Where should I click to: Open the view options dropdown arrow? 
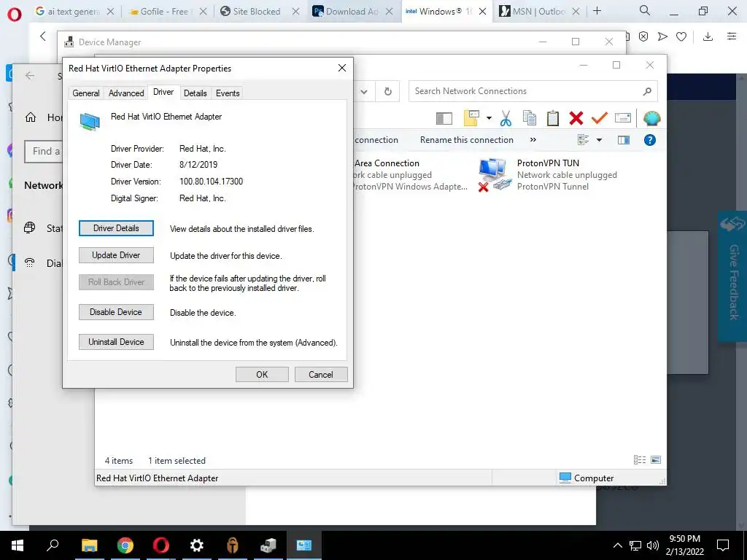600,140
